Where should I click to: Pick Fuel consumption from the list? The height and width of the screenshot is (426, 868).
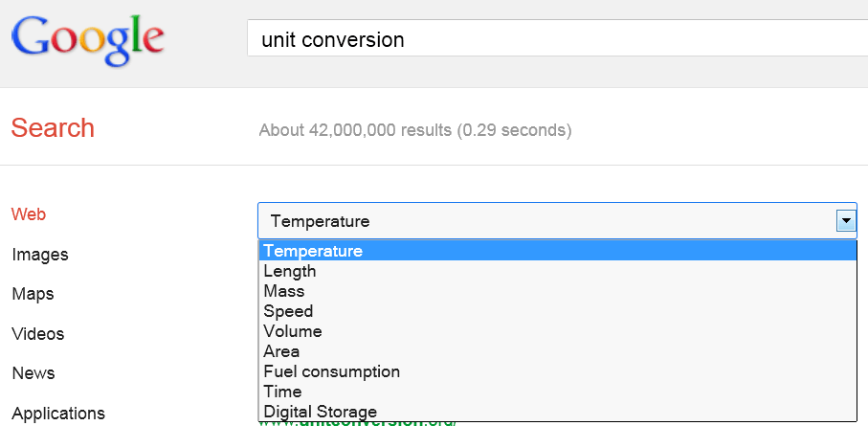click(331, 371)
